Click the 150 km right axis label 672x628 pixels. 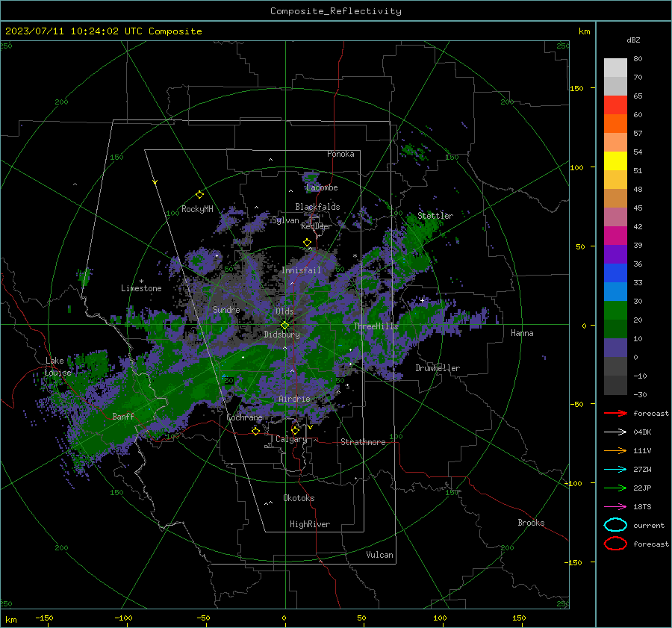(x=576, y=88)
